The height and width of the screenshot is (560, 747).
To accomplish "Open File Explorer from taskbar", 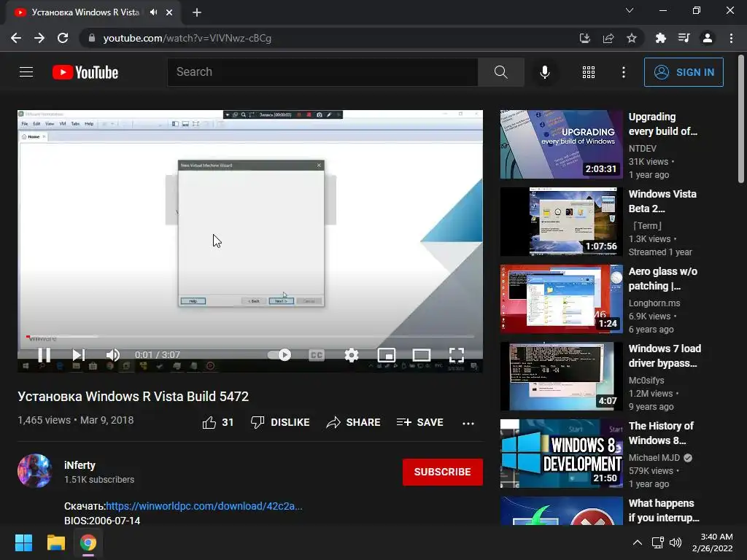I will (55, 542).
